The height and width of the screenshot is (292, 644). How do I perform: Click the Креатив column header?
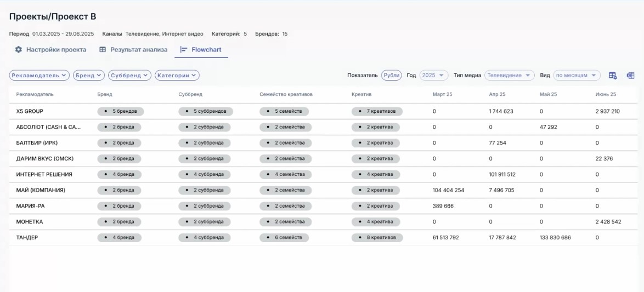[361, 94]
